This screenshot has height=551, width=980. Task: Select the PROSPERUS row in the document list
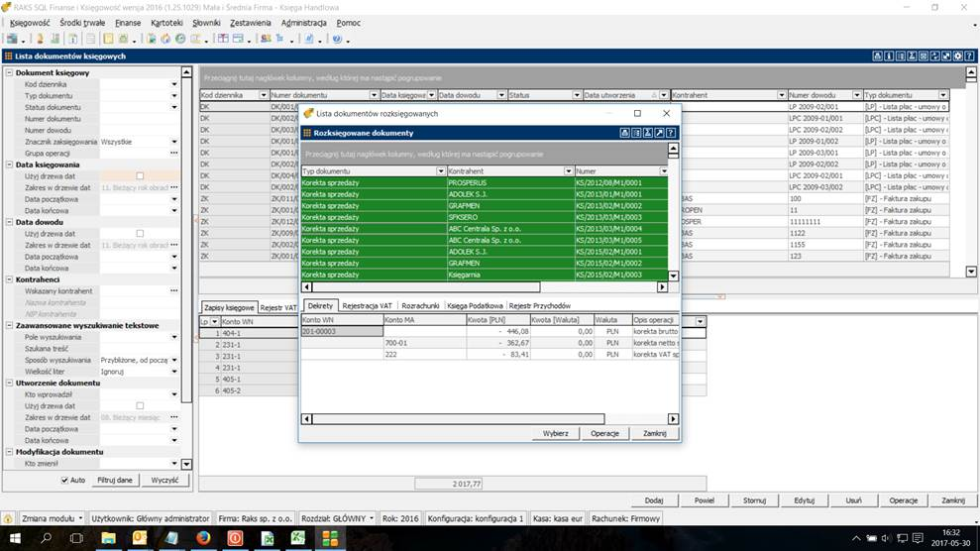(466, 182)
